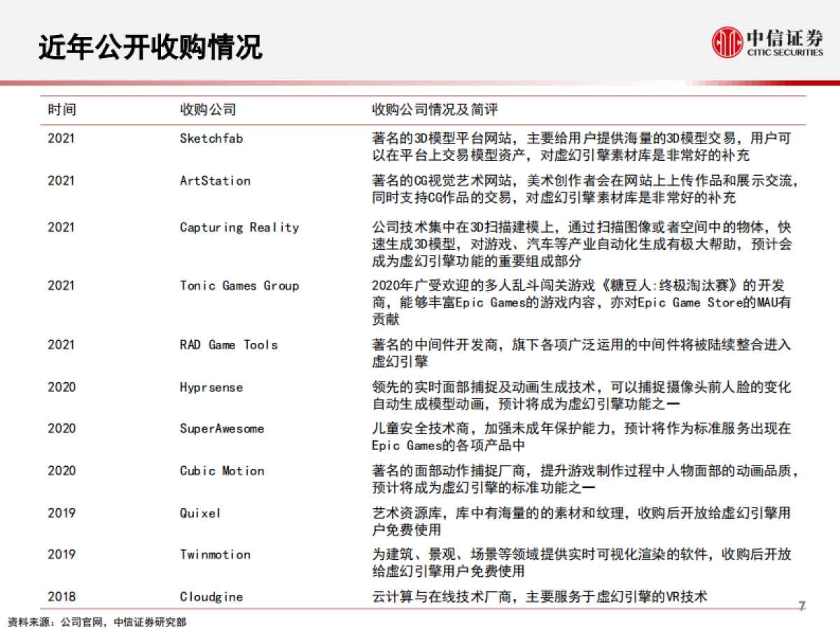Screen dimensions: 840x630
Task: Click the Quixel company name
Action: (200, 513)
